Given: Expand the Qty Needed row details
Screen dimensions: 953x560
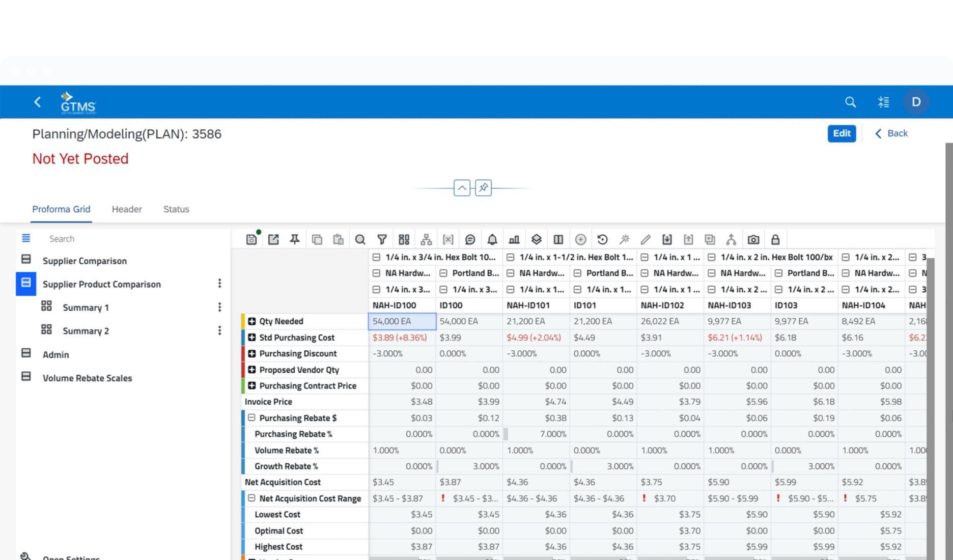Looking at the screenshot, I should pos(251,321).
